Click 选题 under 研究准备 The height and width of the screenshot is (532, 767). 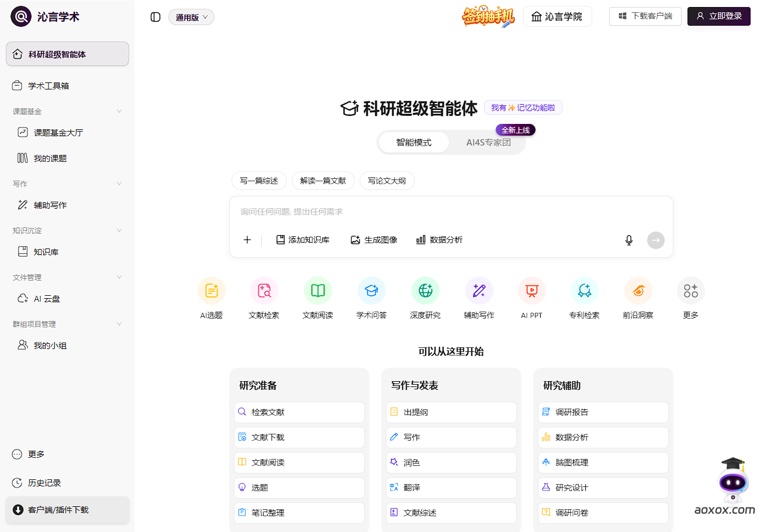(x=299, y=488)
